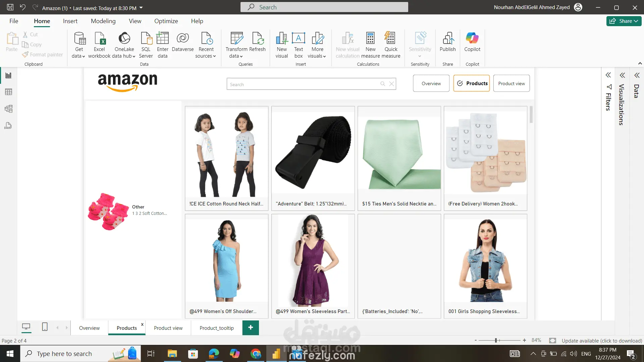Switch to mobile layout view
Screen dimensions: 644x362
point(45,327)
